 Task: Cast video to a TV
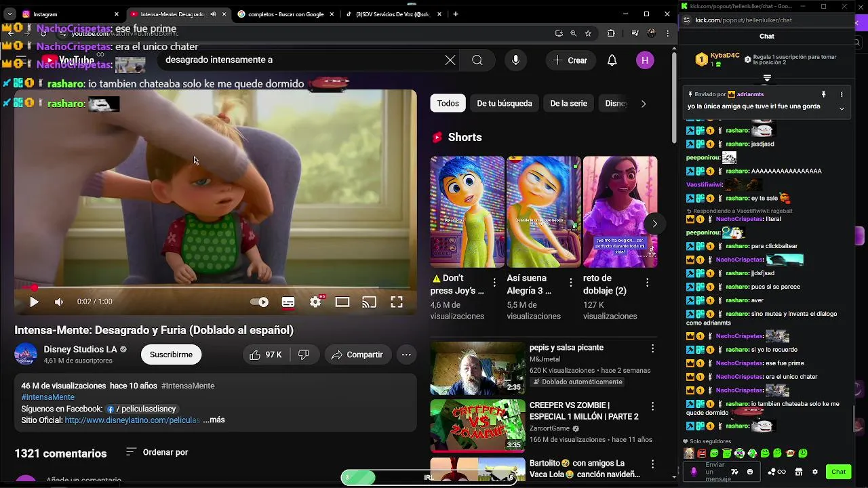pos(369,302)
